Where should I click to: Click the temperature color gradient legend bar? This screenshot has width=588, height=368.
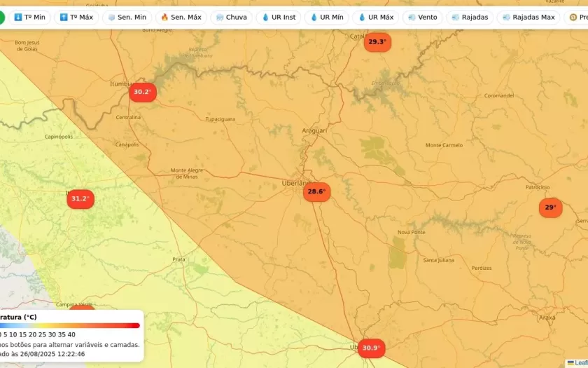click(70, 325)
